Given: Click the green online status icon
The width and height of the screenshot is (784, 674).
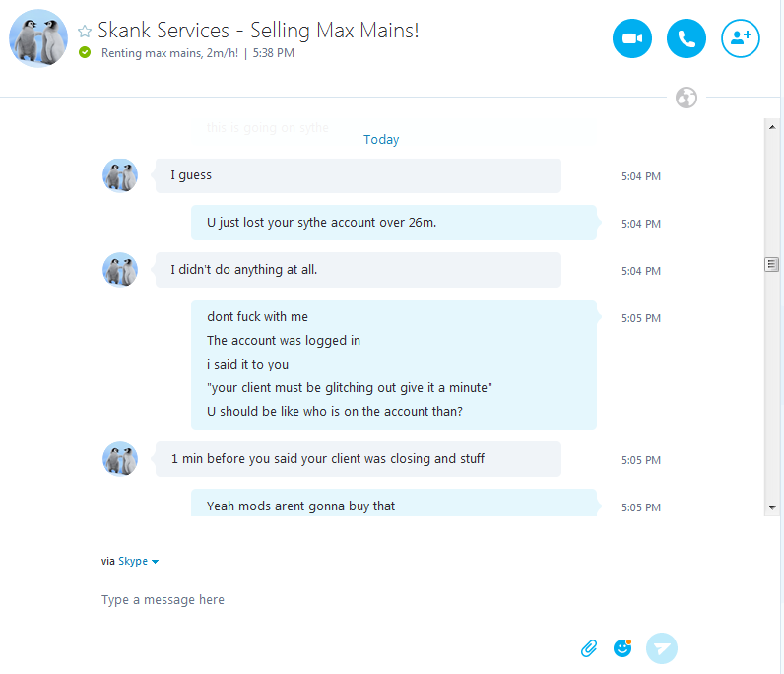Looking at the screenshot, I should [85, 53].
